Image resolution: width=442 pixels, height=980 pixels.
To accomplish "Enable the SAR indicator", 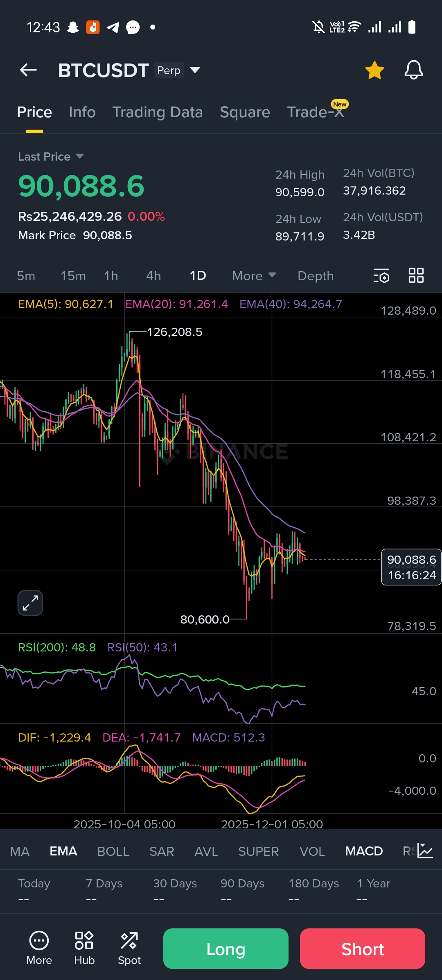I will (162, 851).
